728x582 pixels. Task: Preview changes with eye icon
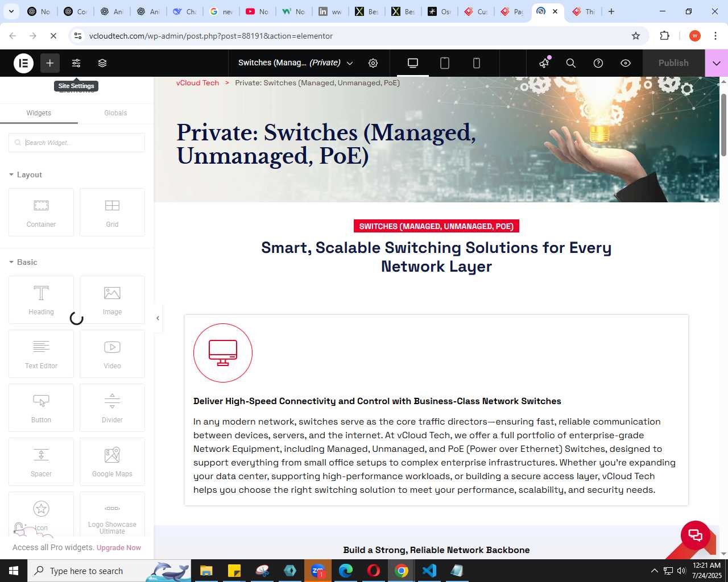pyautogui.click(x=626, y=63)
